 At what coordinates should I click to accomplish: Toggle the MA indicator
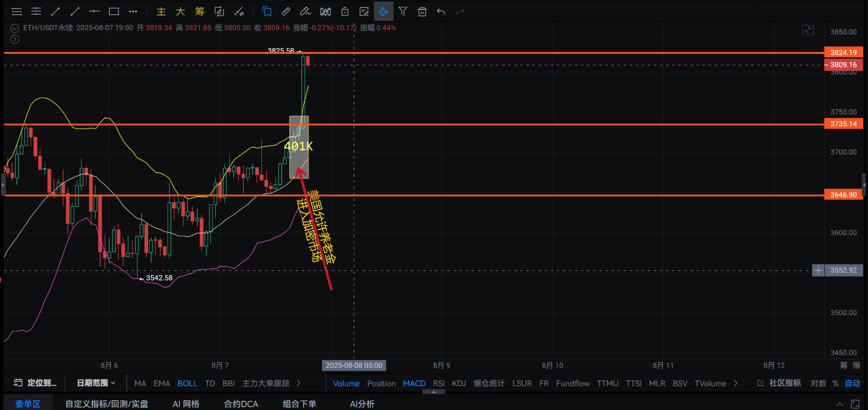pos(140,383)
